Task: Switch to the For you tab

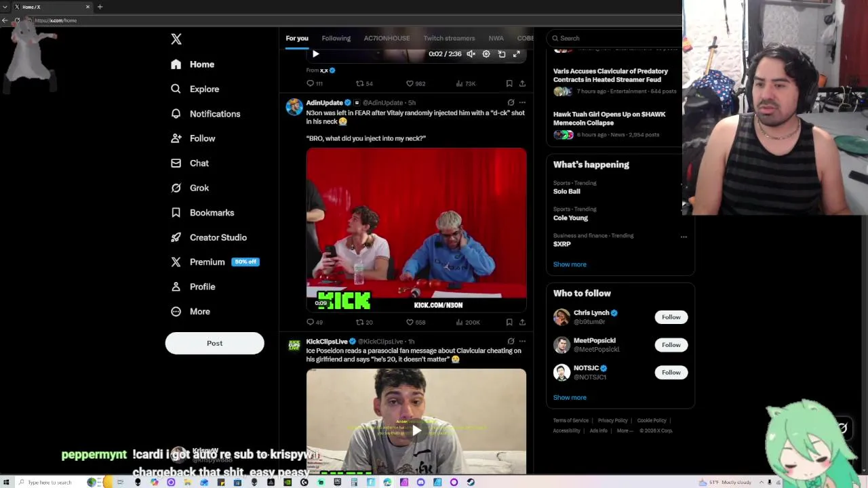Action: click(x=297, y=38)
